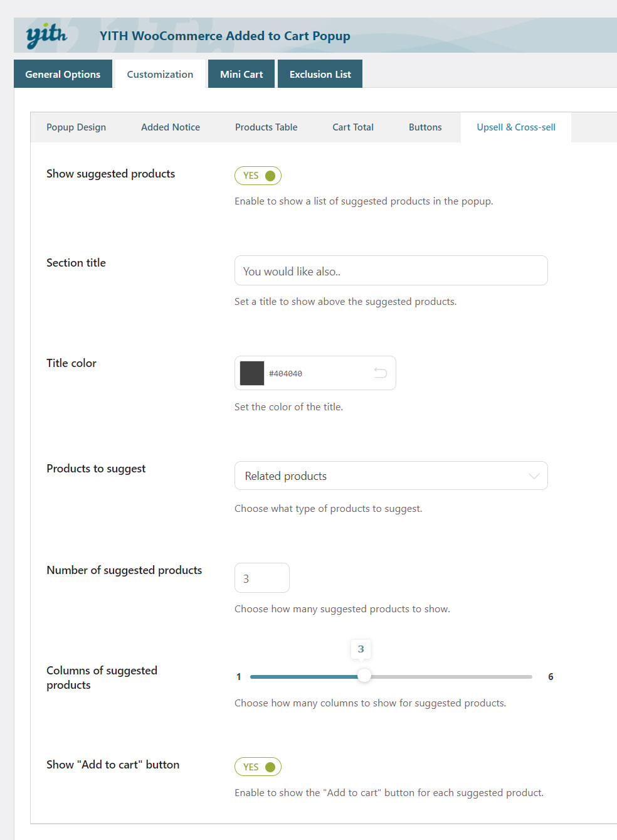Select the Buttons sub-tab

425,127
